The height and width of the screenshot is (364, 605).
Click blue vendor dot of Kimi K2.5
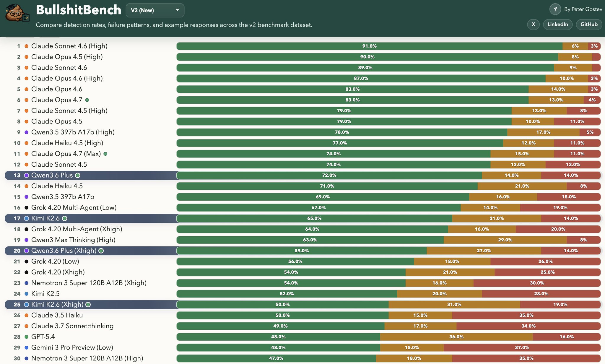(26, 294)
